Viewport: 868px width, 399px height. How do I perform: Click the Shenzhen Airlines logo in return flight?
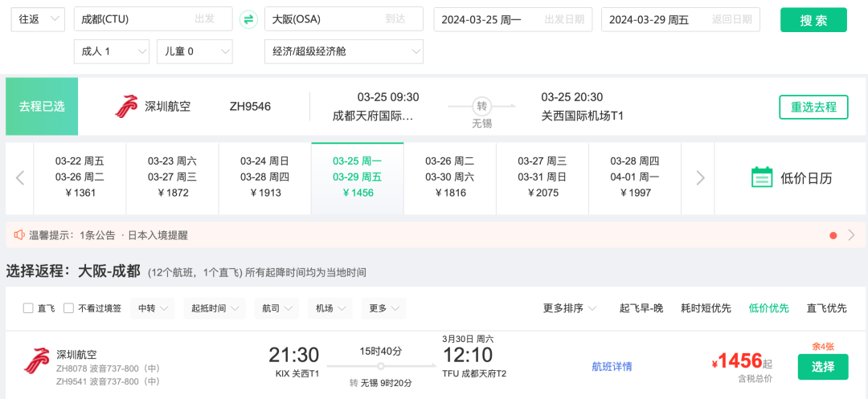(x=36, y=360)
